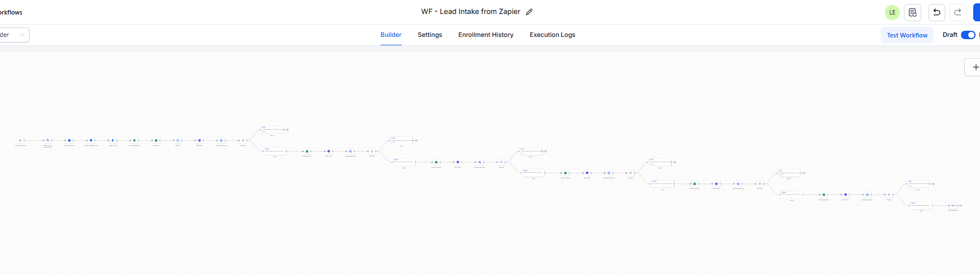980x274 pixels.
Task: Go to the Execution Logs tab
Action: coord(552,35)
